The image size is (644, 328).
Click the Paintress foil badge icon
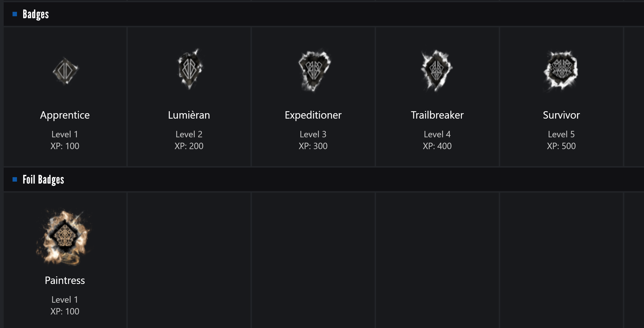pos(65,237)
